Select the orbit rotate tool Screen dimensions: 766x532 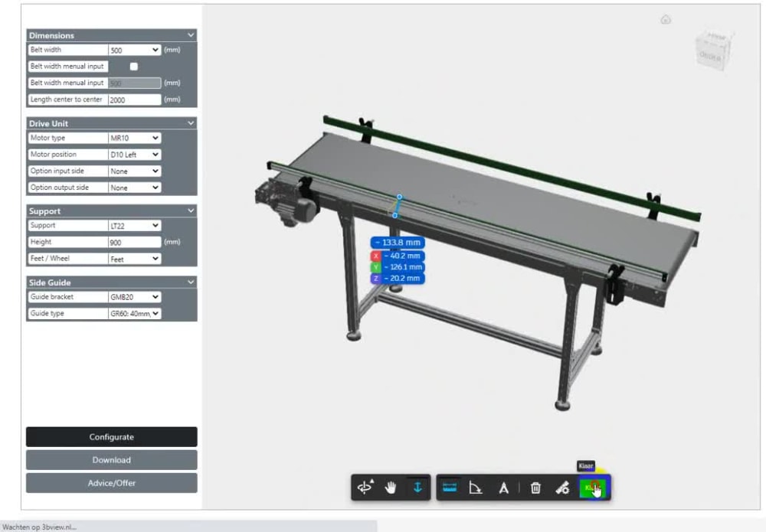click(365, 487)
